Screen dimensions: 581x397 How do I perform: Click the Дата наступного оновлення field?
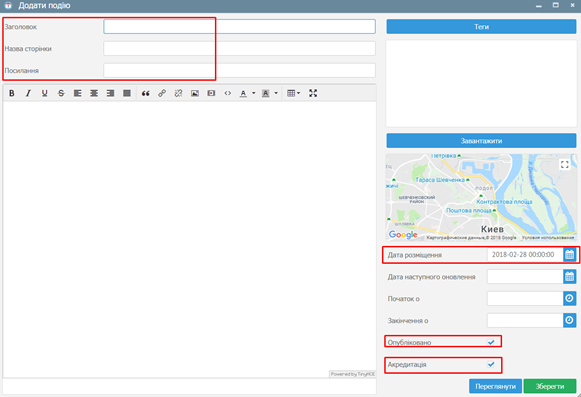[x=525, y=277]
